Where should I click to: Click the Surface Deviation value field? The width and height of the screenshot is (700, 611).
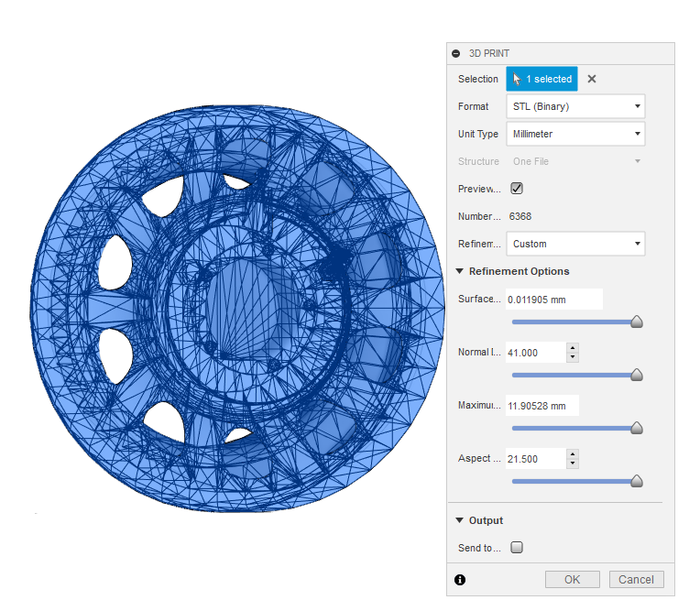[553, 300]
